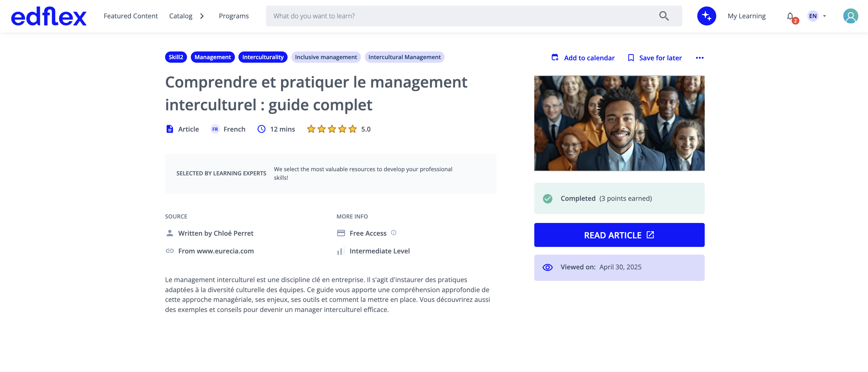
Task: Expand the Catalog chevron arrow
Action: (201, 16)
